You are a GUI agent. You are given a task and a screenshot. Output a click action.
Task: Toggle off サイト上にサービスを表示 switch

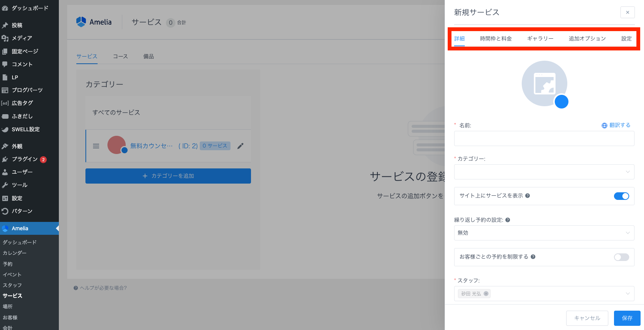[x=621, y=196]
